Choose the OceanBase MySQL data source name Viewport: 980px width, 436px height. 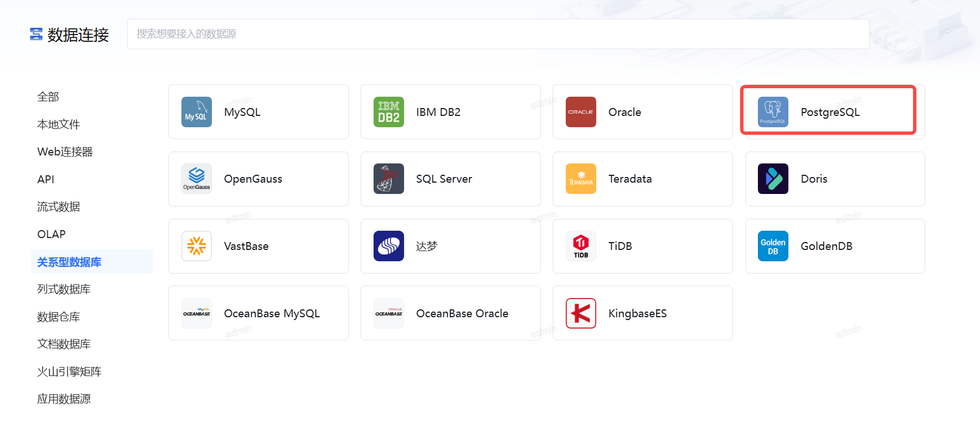[x=272, y=313]
